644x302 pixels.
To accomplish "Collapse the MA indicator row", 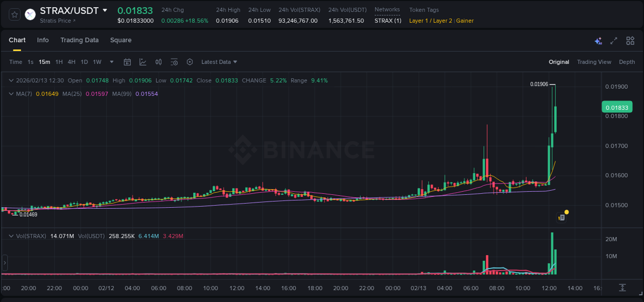I will (11, 94).
